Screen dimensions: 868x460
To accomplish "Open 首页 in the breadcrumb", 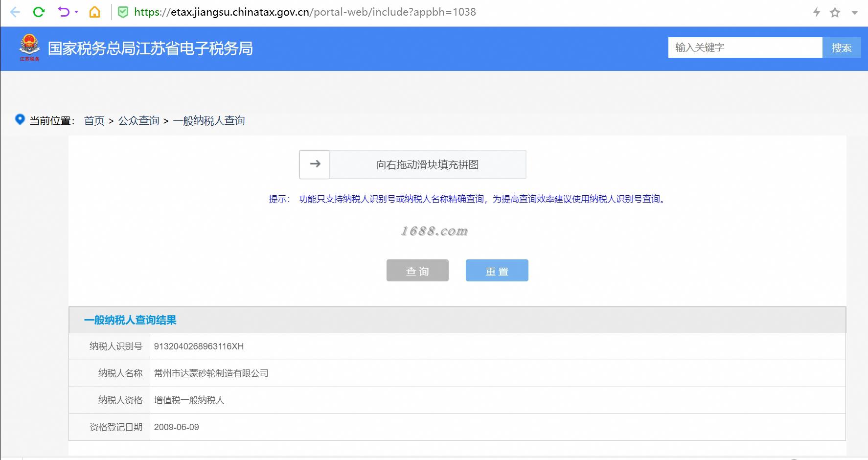I will [x=94, y=121].
